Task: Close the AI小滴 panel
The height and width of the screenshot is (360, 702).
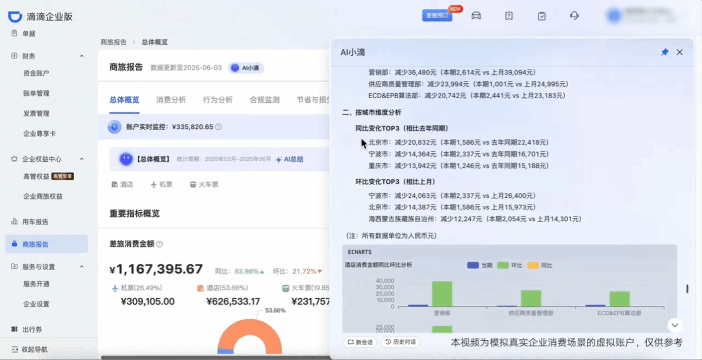Action: point(680,52)
